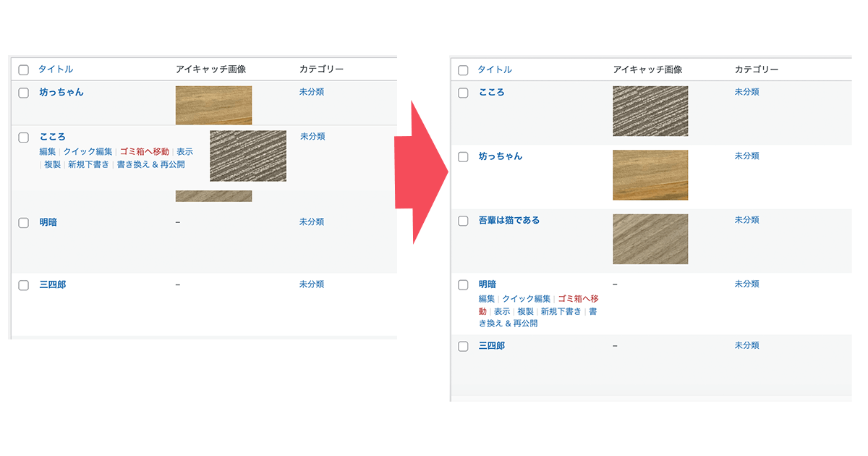Click the アイキャッチ画像 column header, left list
Screen dimensions: 868x456
[x=211, y=69]
